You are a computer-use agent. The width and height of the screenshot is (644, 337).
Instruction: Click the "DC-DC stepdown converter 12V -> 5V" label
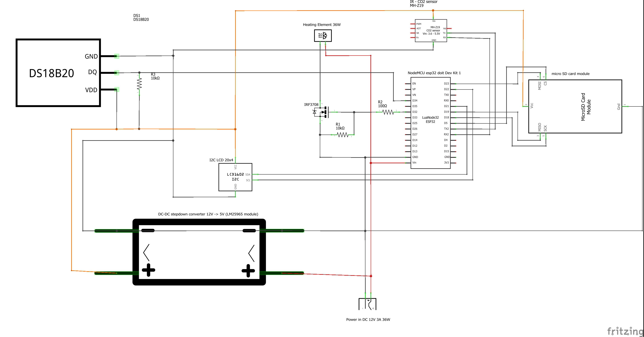tap(208, 214)
